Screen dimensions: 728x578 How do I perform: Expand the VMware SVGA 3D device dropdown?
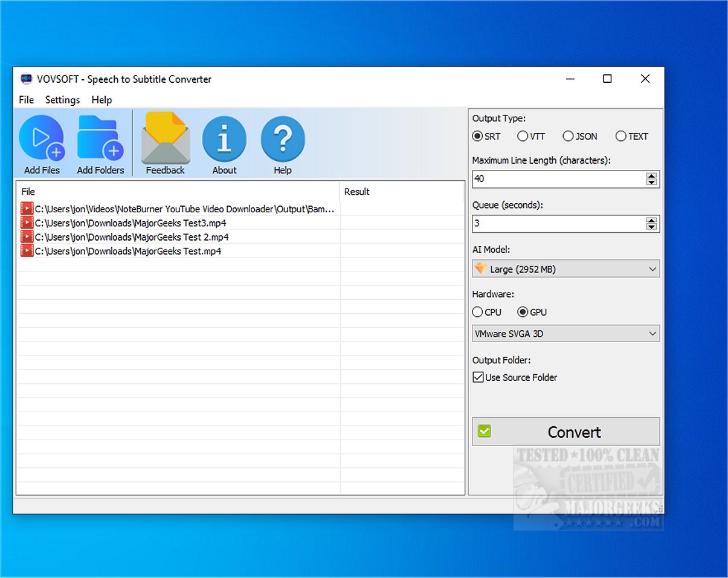pos(652,333)
